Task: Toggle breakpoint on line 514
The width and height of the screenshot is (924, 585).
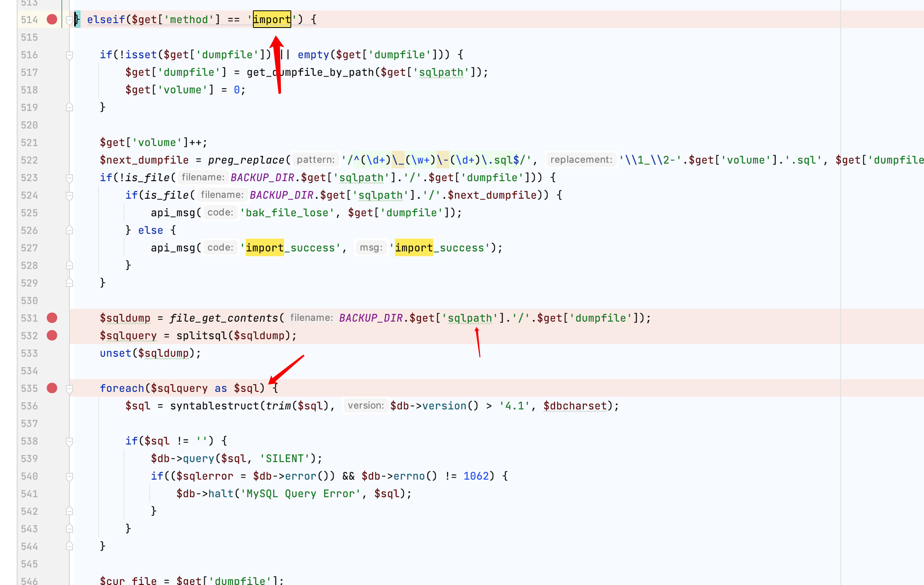Action: coord(52,19)
